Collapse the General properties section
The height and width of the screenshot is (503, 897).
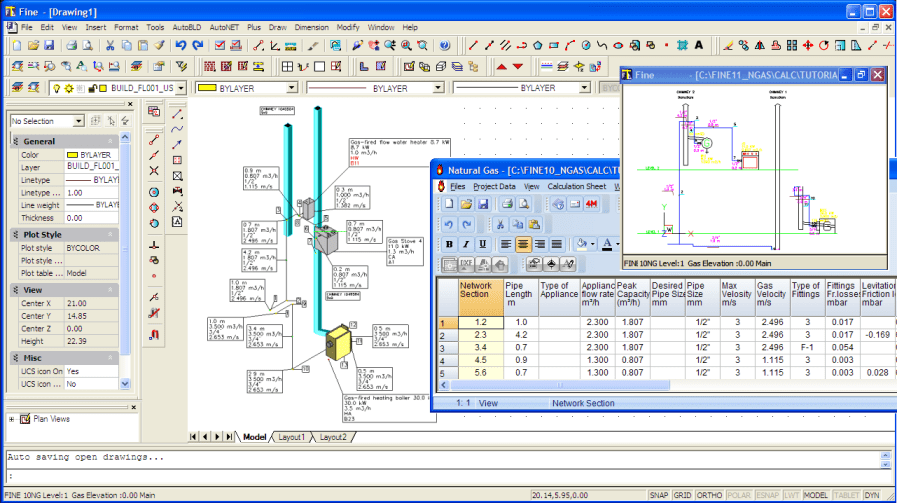110,141
